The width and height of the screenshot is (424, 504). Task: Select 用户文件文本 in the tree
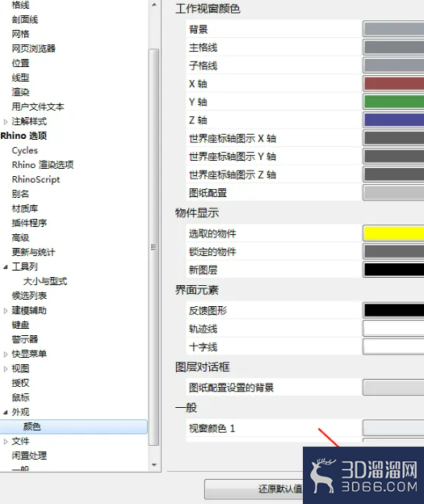click(x=38, y=107)
